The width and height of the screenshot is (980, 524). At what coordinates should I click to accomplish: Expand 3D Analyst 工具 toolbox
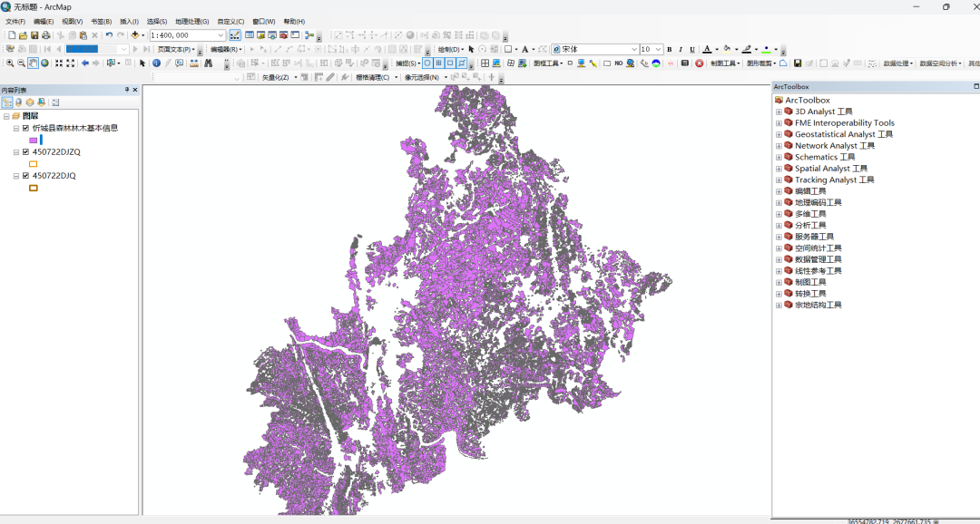pyautogui.click(x=779, y=112)
